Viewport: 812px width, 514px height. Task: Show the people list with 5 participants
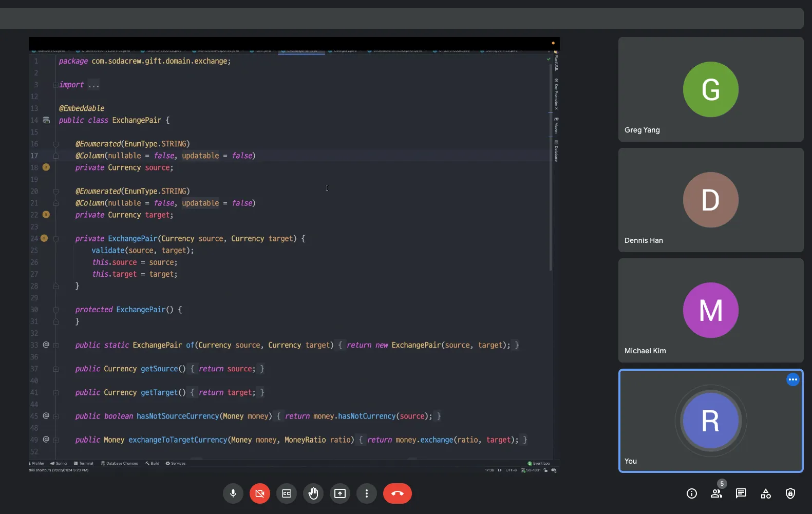pos(716,493)
